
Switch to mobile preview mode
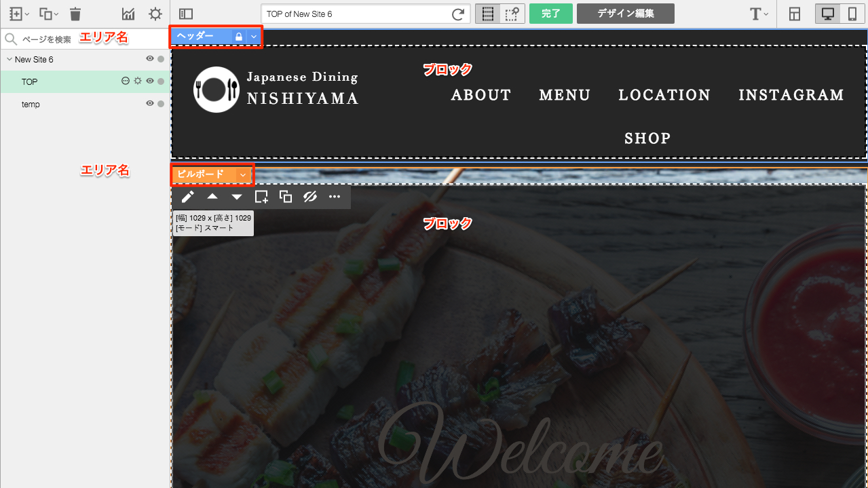point(852,14)
